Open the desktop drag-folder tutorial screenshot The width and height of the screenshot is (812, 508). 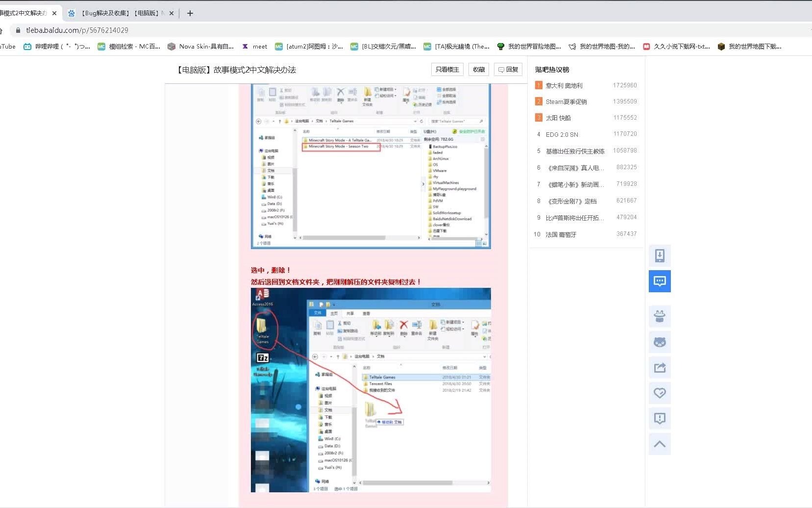(x=370, y=390)
